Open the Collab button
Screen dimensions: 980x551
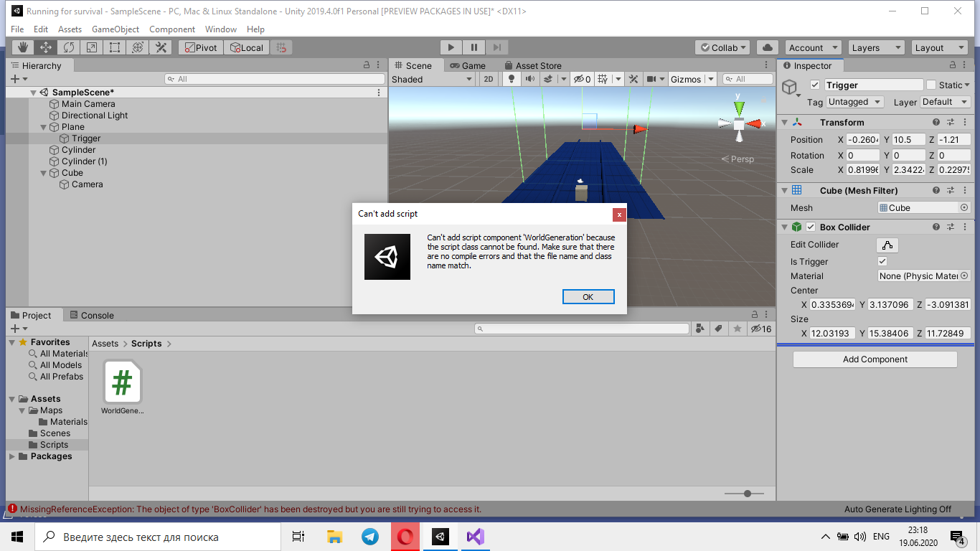click(723, 47)
